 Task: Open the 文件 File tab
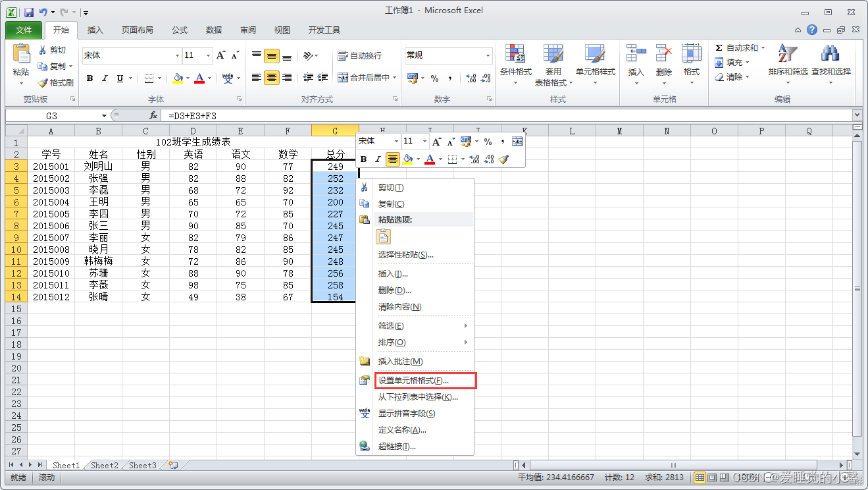tap(24, 30)
